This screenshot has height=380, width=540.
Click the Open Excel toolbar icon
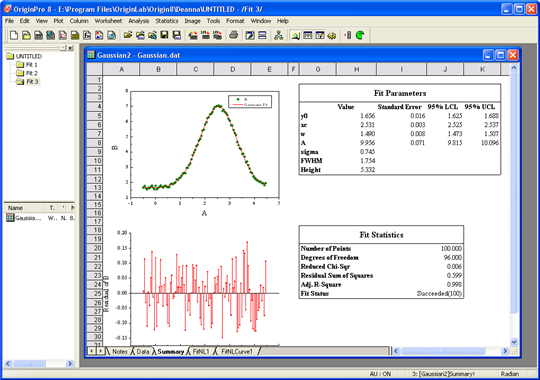152,35
